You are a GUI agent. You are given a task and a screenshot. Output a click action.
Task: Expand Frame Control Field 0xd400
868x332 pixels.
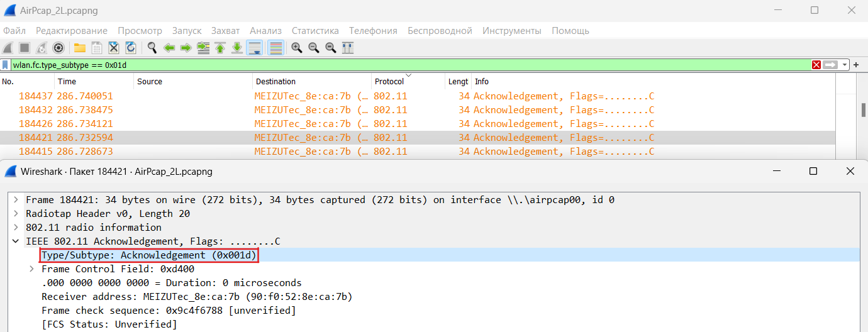coord(31,269)
